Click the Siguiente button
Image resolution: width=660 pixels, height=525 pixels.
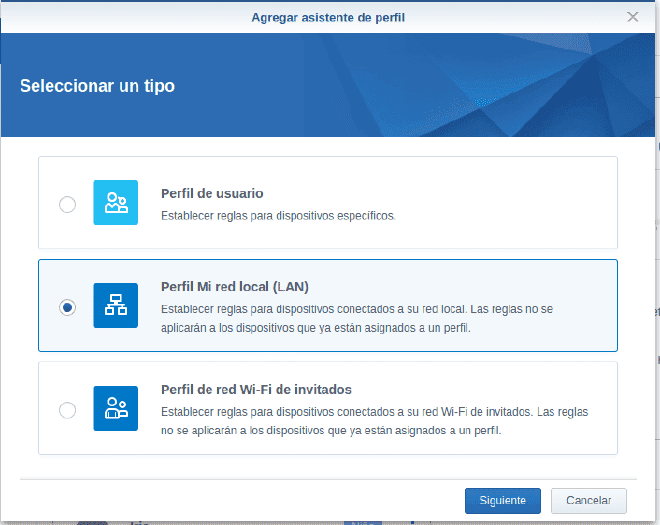(503, 501)
